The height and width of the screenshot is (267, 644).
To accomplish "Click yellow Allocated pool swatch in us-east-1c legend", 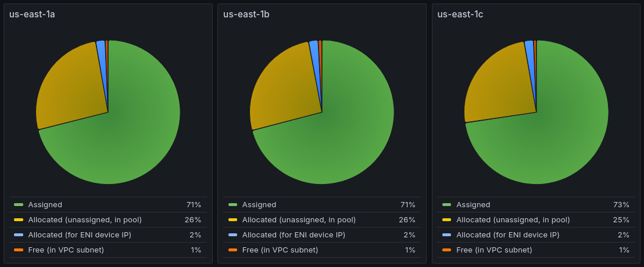I will 447,220.
